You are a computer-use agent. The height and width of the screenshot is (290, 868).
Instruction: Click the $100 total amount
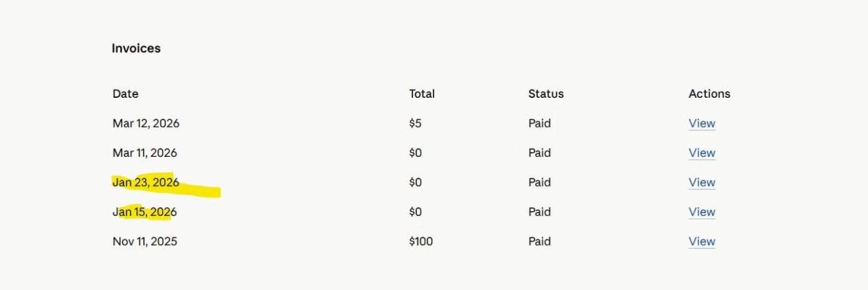(x=421, y=242)
